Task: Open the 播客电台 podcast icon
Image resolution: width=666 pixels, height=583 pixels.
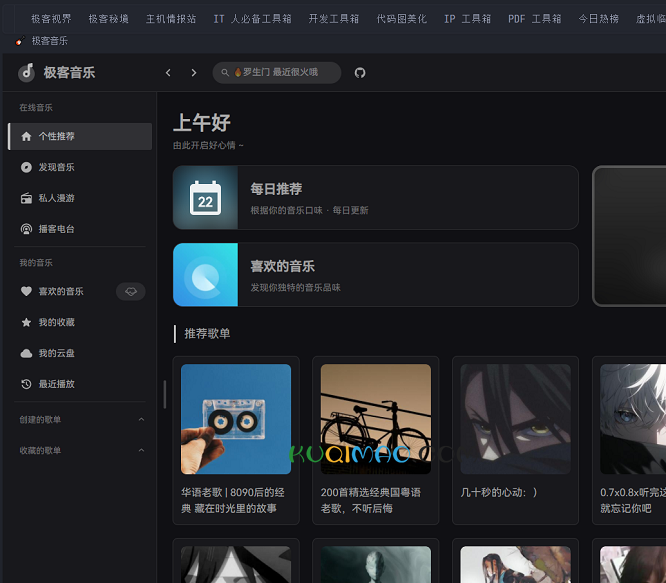Action: tap(26, 229)
